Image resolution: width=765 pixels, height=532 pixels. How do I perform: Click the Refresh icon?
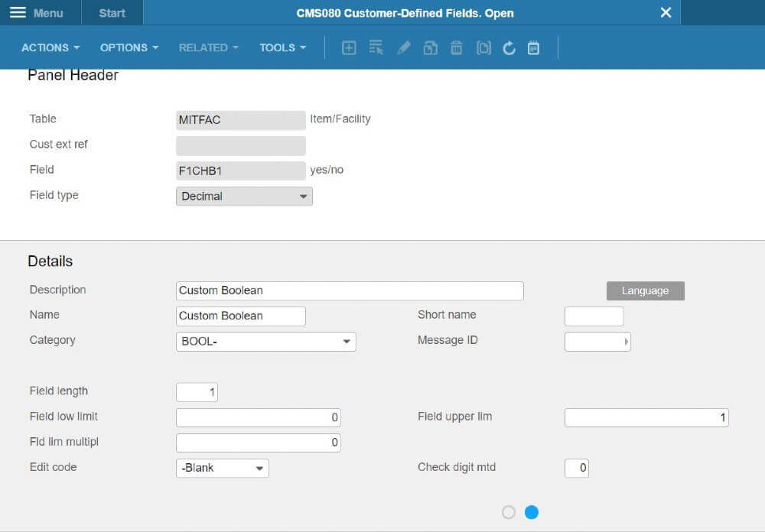(x=509, y=47)
